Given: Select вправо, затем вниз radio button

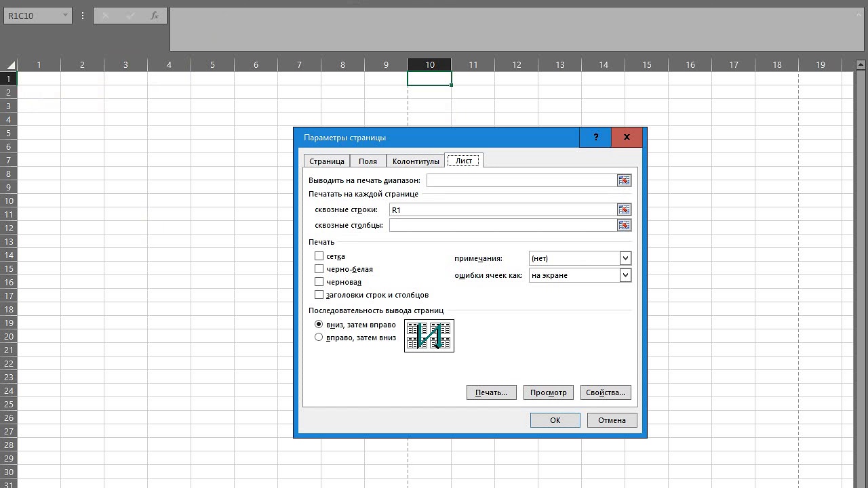Looking at the screenshot, I should tap(319, 338).
